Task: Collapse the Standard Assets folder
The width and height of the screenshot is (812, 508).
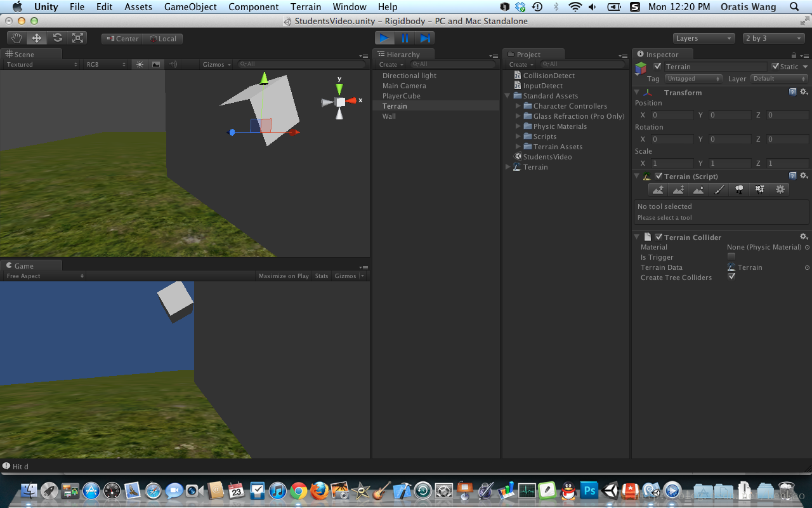Action: [508, 96]
